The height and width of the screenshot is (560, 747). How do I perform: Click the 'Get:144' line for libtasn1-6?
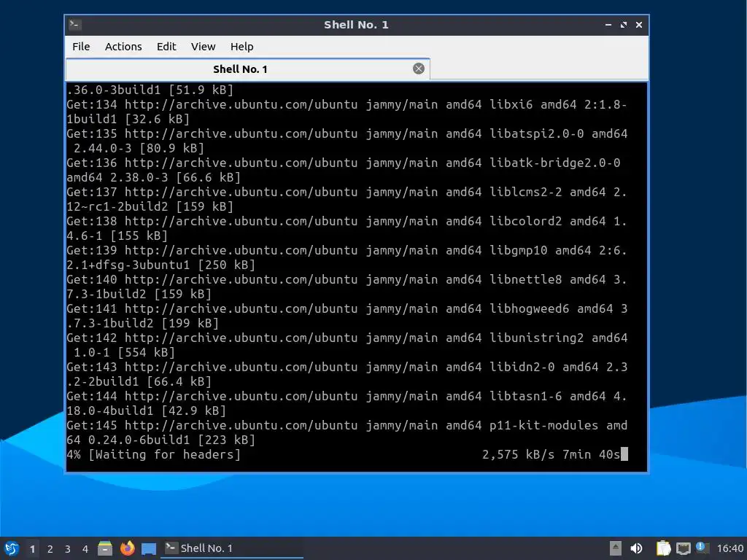(x=347, y=396)
